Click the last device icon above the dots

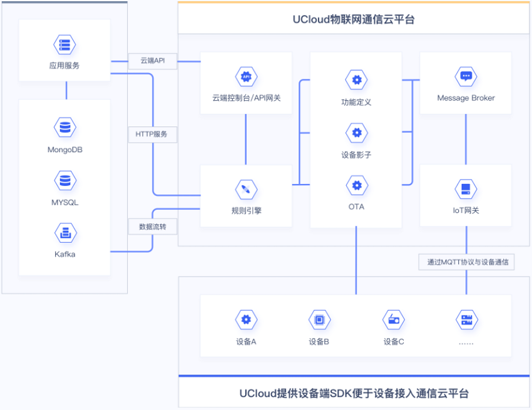click(x=466, y=320)
